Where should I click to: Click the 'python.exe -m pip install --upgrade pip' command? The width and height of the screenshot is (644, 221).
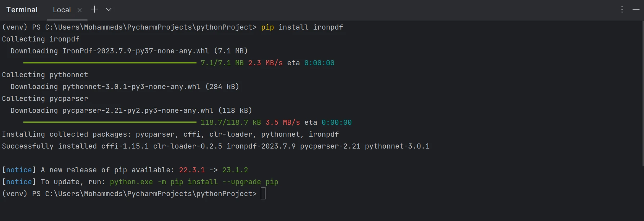(x=194, y=182)
